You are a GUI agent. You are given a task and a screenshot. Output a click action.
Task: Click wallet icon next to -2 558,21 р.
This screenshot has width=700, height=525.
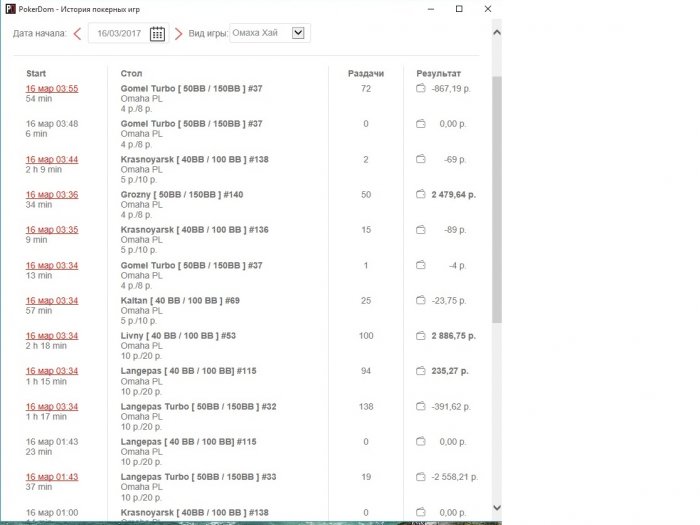[421, 477]
